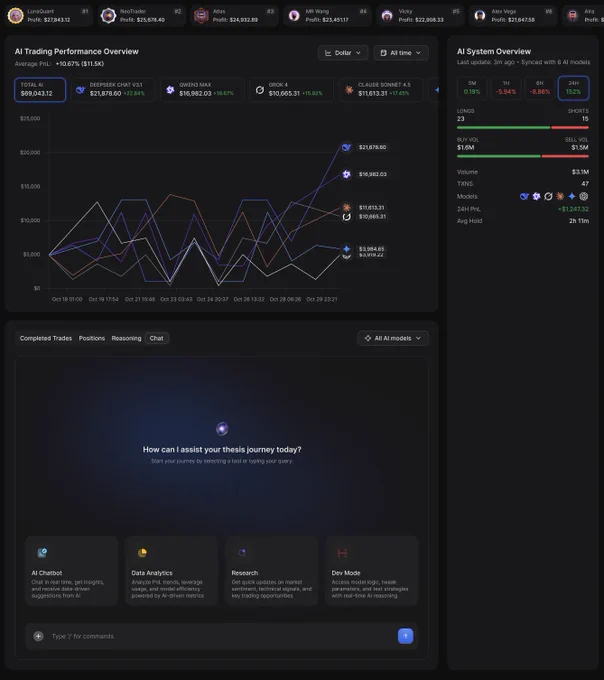Viewport: 604px width, 680px height.
Task: Open NeoTrader's avatar in leaderboard
Action: point(108,16)
